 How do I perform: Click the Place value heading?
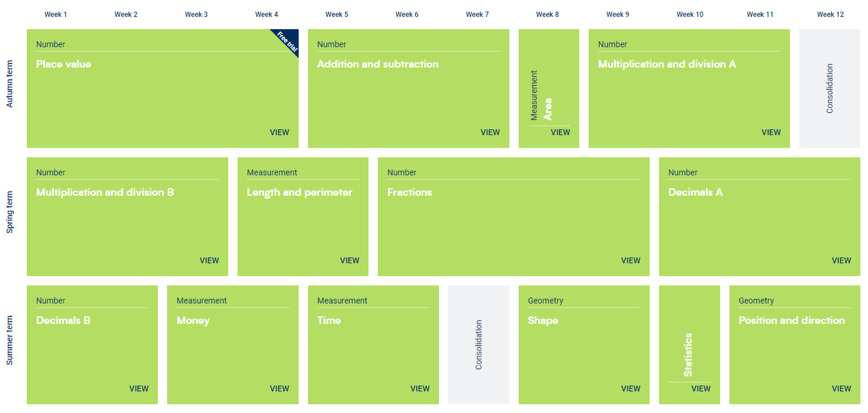[64, 64]
